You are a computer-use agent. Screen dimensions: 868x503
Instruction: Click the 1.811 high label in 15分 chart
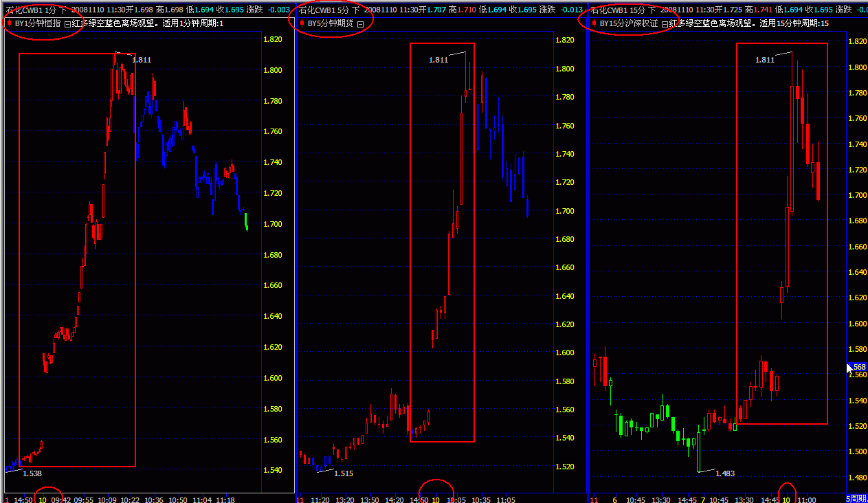click(x=765, y=60)
